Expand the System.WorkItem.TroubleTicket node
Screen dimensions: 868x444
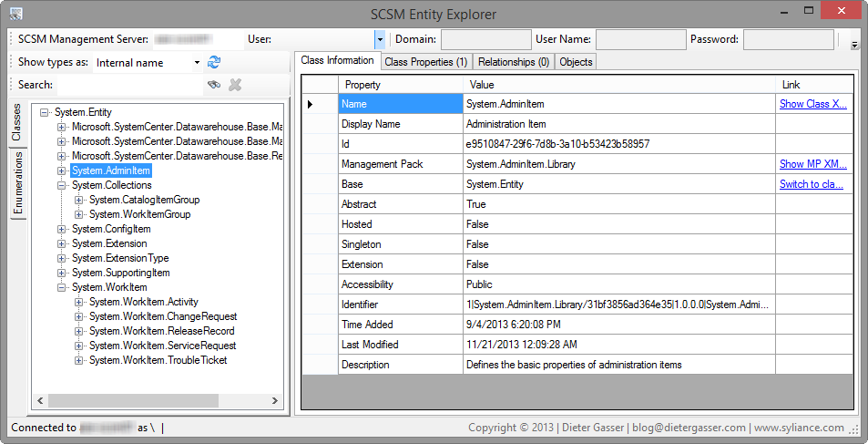78,360
